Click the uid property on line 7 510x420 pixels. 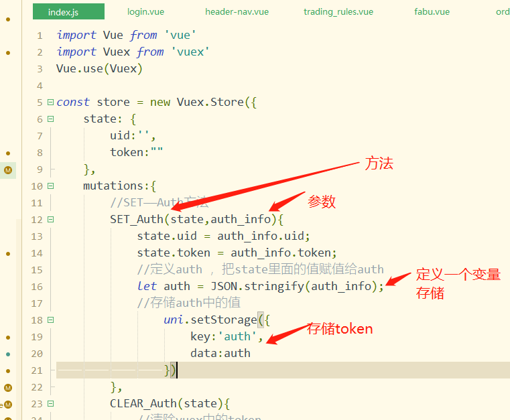pos(119,135)
